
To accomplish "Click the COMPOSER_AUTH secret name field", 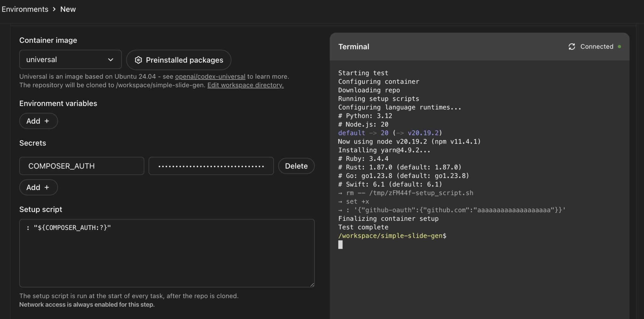I will (81, 166).
